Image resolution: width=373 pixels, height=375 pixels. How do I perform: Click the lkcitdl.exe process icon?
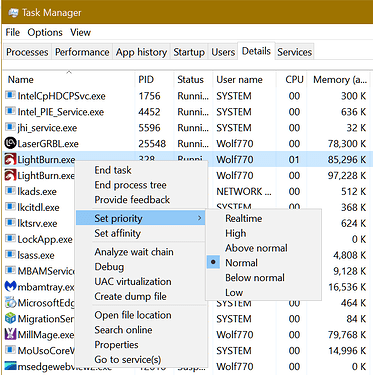pos(10,207)
